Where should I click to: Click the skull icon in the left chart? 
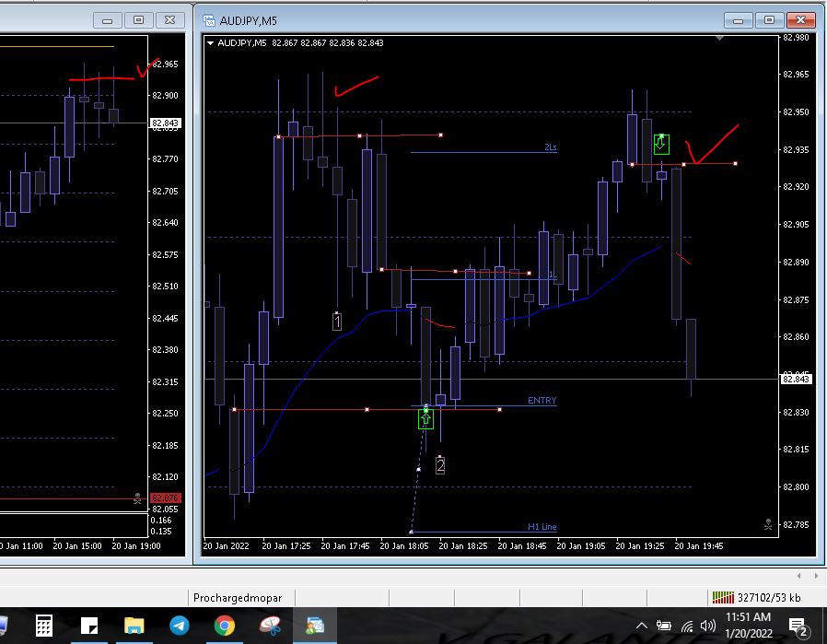137,498
